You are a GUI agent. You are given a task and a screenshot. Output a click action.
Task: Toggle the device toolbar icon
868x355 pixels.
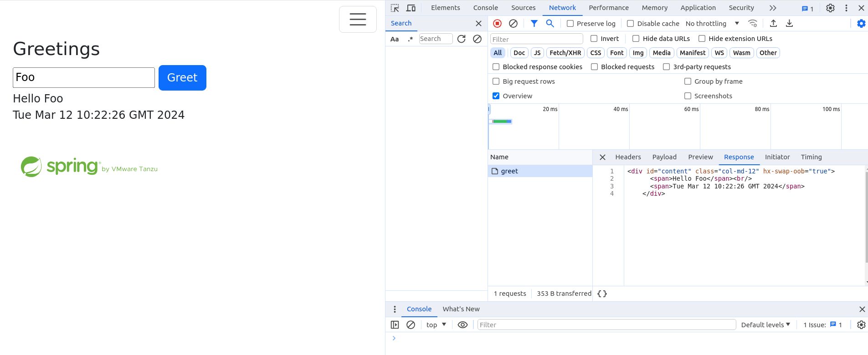coord(411,8)
